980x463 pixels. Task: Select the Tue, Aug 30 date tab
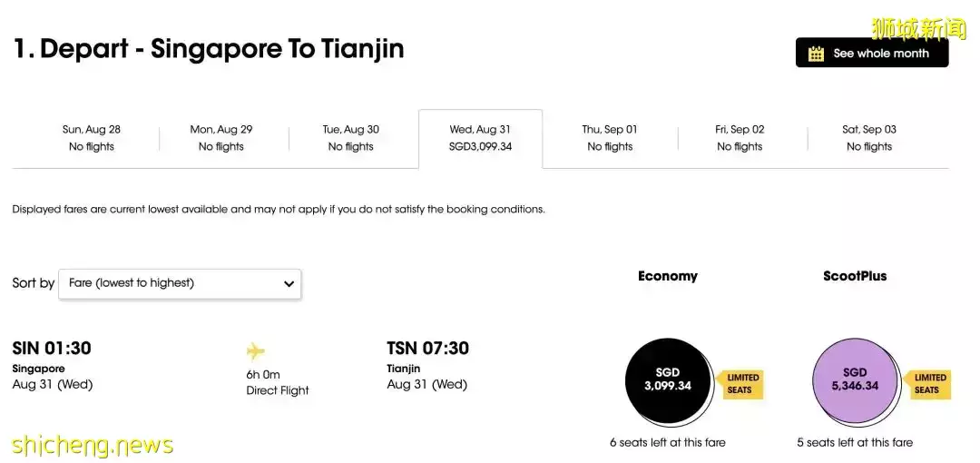pyautogui.click(x=350, y=138)
